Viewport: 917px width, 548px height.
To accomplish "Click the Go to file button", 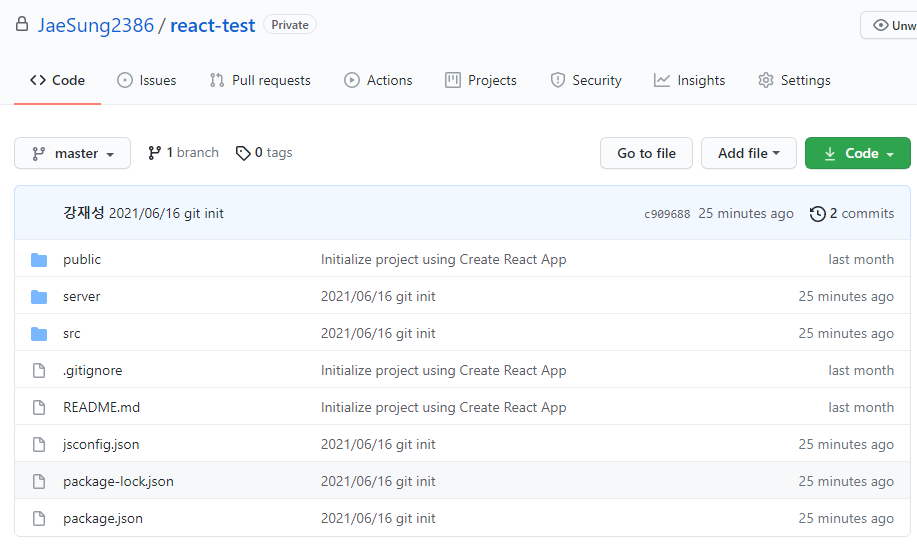I will click(646, 153).
